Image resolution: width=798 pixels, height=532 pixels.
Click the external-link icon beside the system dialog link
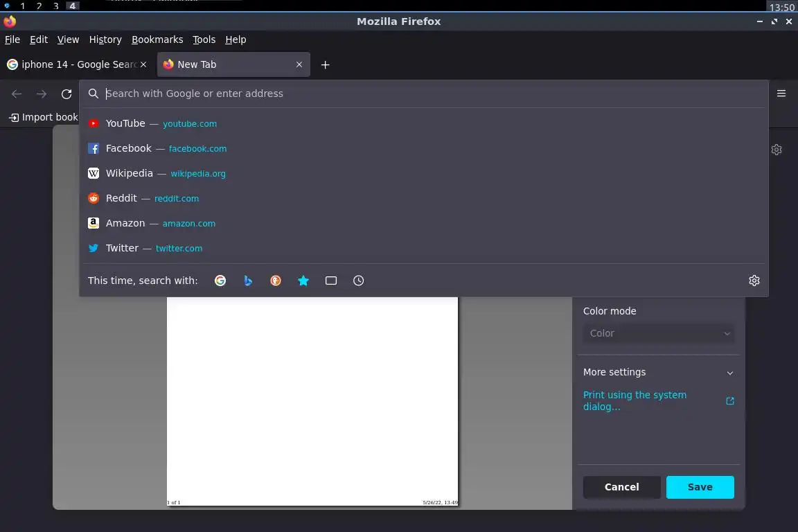point(730,400)
